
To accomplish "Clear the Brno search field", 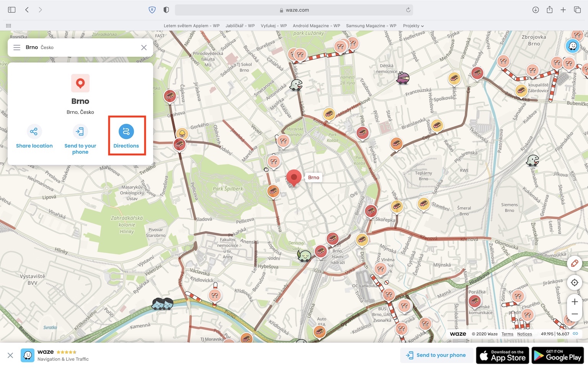I will (144, 48).
